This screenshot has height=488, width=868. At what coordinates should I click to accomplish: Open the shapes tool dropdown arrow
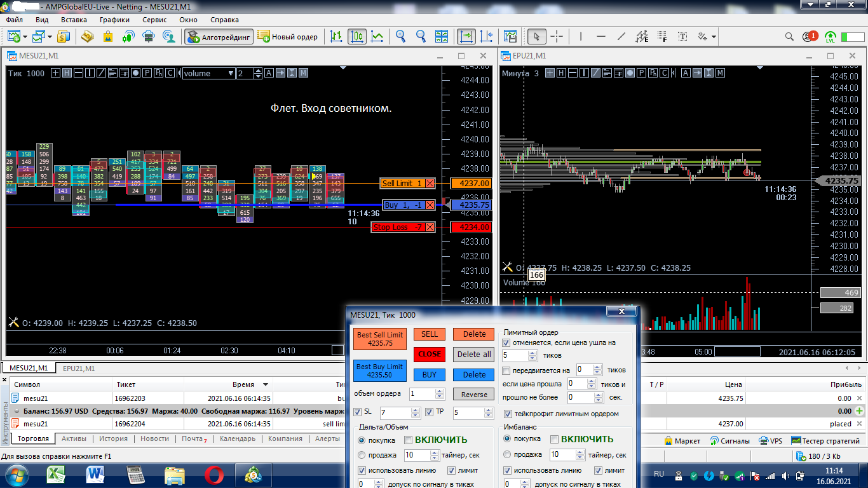(x=714, y=37)
